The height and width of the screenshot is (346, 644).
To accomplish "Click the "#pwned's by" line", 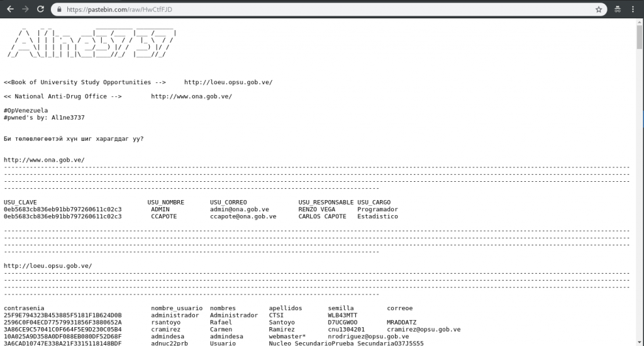I will point(45,118).
